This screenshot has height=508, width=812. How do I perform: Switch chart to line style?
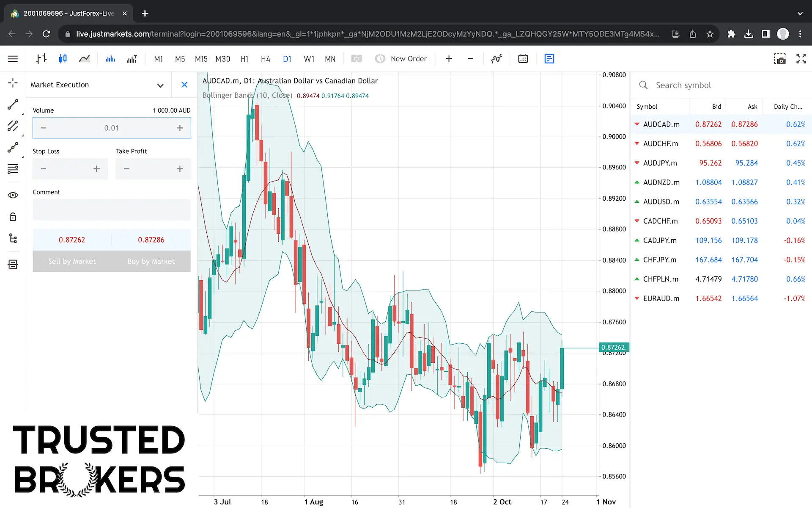tap(84, 58)
